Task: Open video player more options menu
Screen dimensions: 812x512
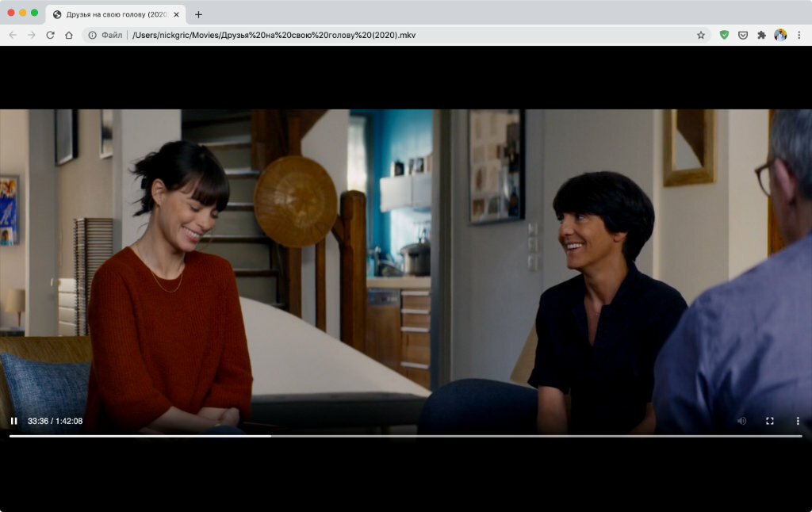Action: pyautogui.click(x=798, y=421)
